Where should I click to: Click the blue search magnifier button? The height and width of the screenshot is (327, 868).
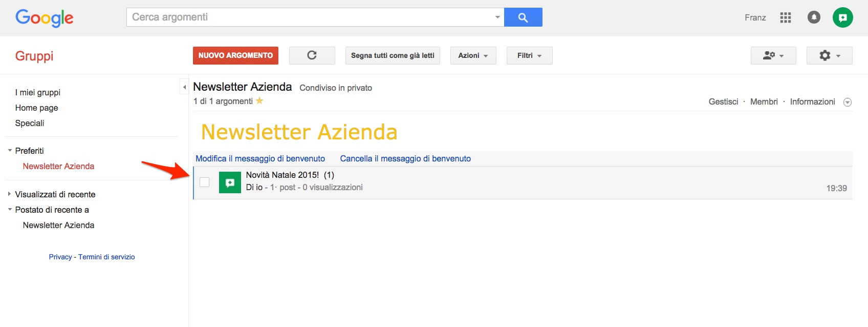coord(523,17)
